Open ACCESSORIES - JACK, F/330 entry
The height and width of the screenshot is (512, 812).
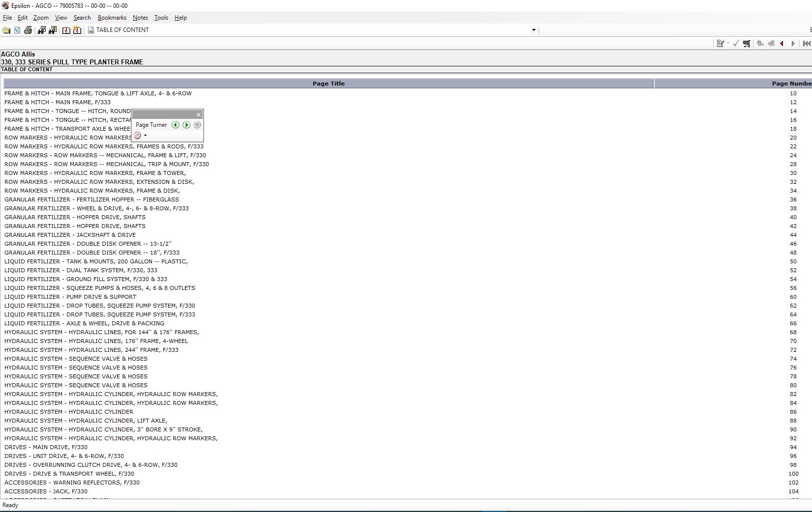(x=46, y=491)
